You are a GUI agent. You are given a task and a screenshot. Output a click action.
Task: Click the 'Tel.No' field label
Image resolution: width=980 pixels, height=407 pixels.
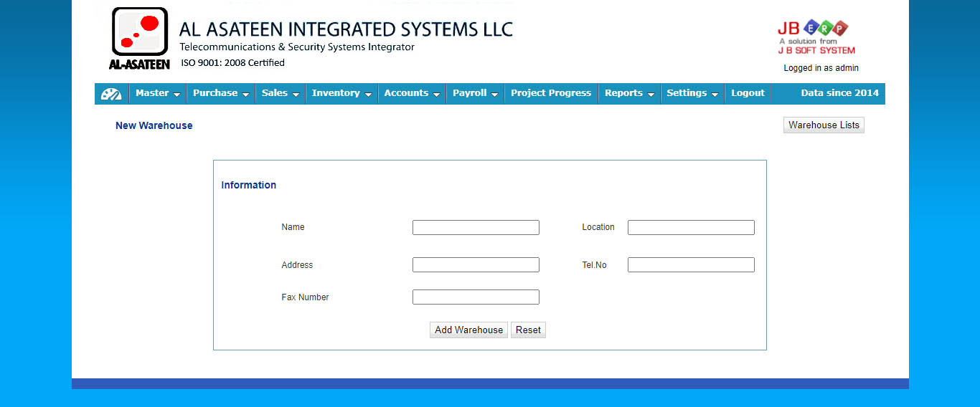594,265
